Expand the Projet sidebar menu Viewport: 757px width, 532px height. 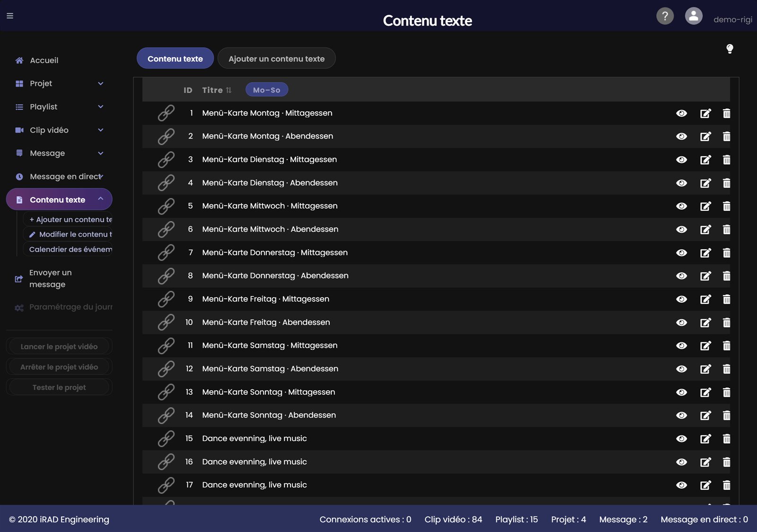click(x=59, y=84)
